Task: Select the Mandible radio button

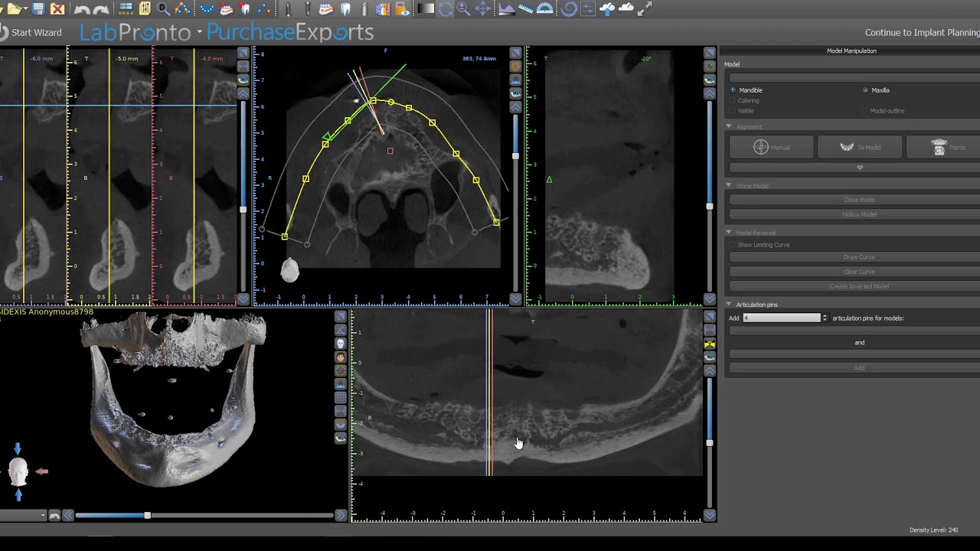Action: click(733, 90)
